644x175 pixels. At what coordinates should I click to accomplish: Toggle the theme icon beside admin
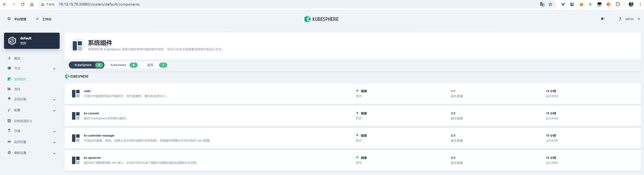[x=603, y=19]
